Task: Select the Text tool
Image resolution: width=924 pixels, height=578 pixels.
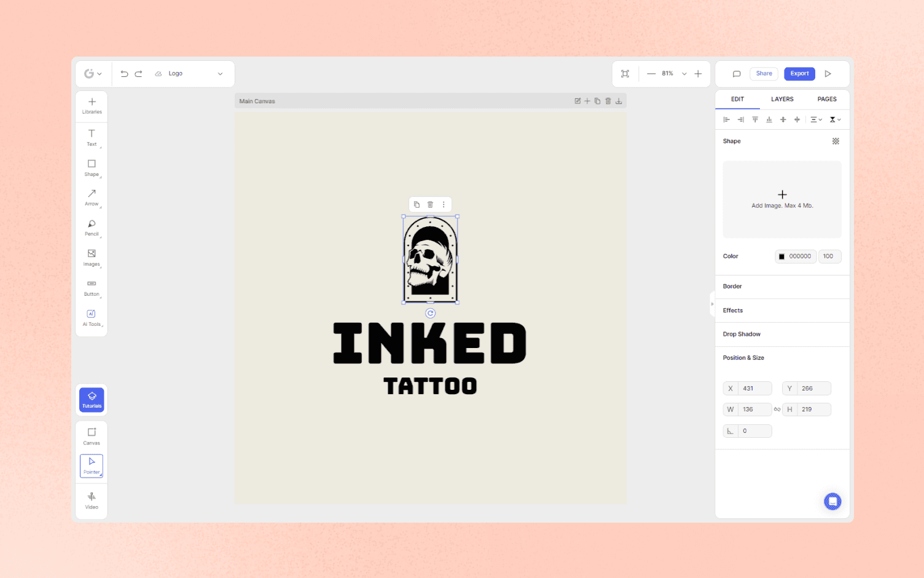Action: pos(92,138)
